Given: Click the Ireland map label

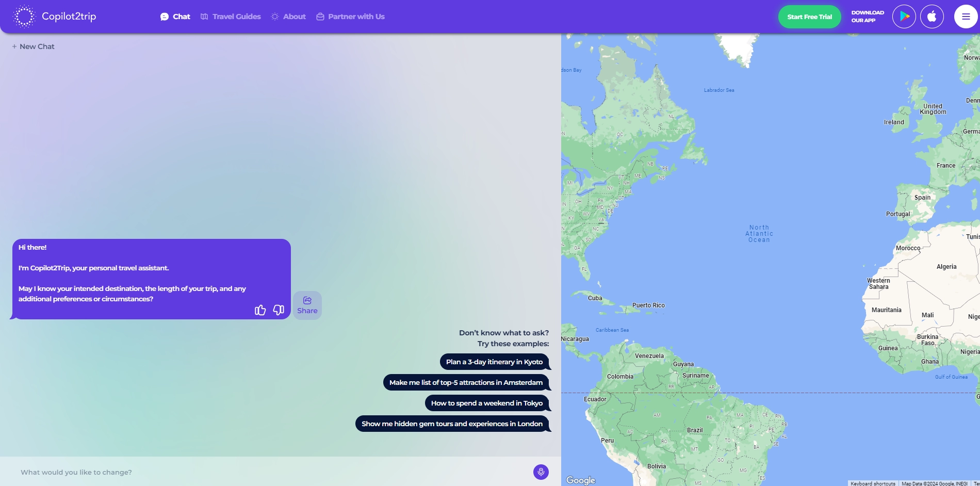Looking at the screenshot, I should coord(894,122).
